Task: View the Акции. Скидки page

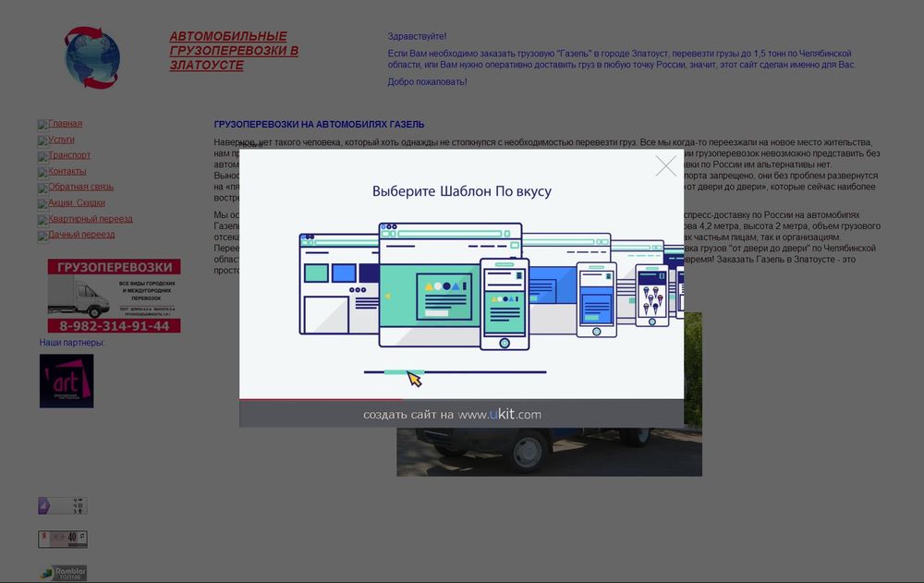Action: pyautogui.click(x=77, y=202)
